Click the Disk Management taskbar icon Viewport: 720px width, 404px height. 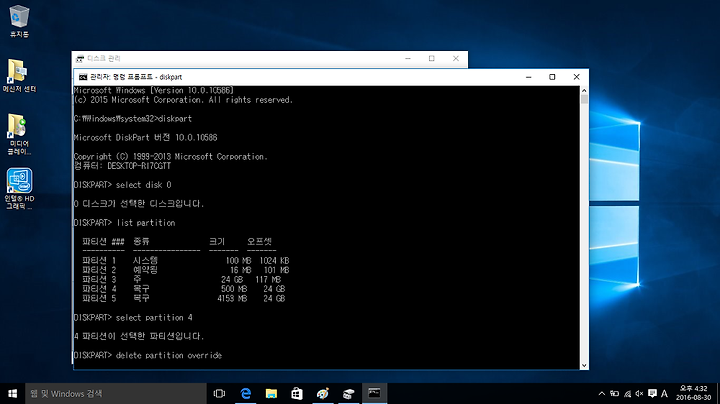click(349, 393)
